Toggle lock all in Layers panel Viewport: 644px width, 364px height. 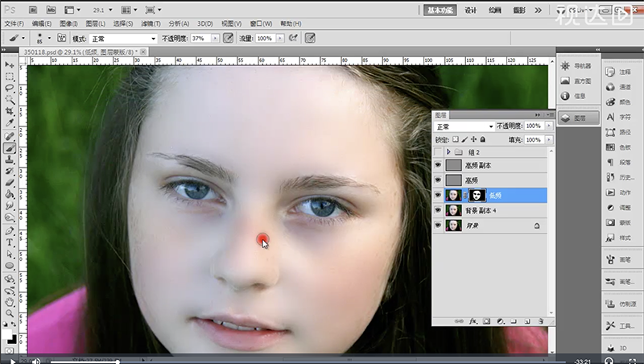click(483, 139)
